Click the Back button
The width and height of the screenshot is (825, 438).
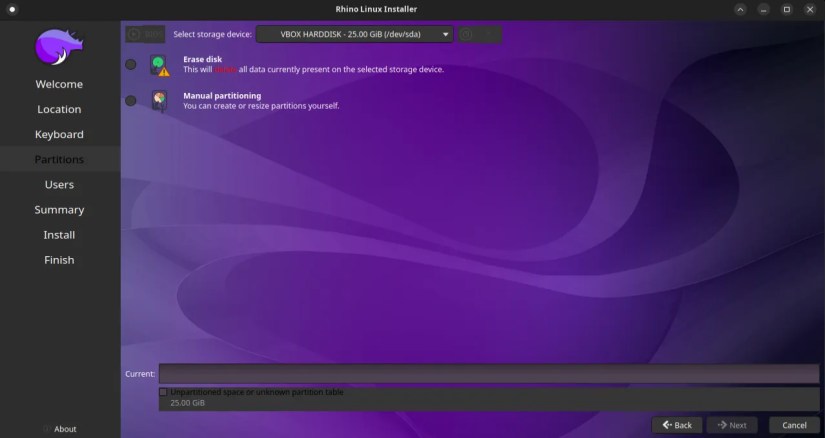pyautogui.click(x=677, y=425)
